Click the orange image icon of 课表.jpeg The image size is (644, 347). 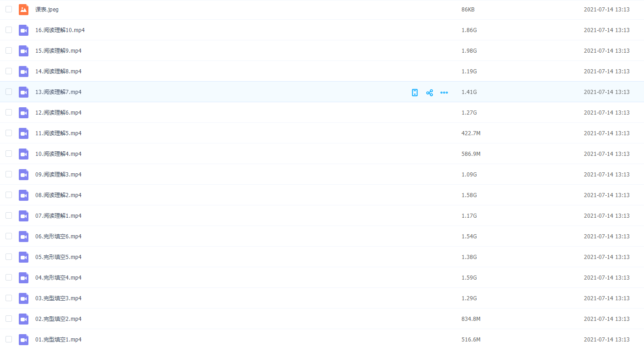pyautogui.click(x=23, y=9)
